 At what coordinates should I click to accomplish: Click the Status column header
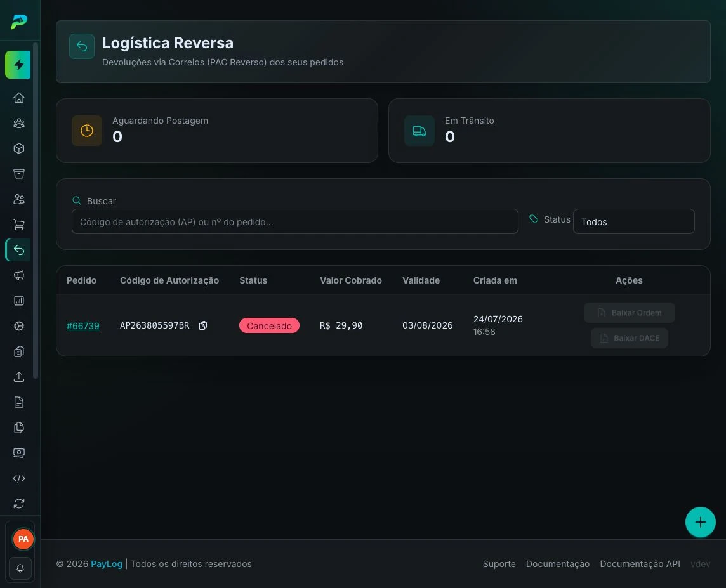tap(253, 280)
